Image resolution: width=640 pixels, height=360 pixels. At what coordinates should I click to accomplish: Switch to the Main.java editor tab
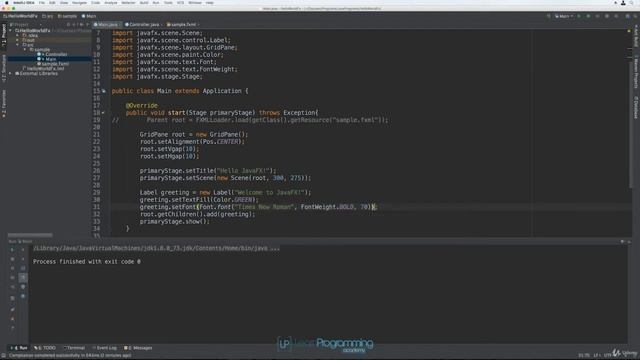(x=107, y=24)
